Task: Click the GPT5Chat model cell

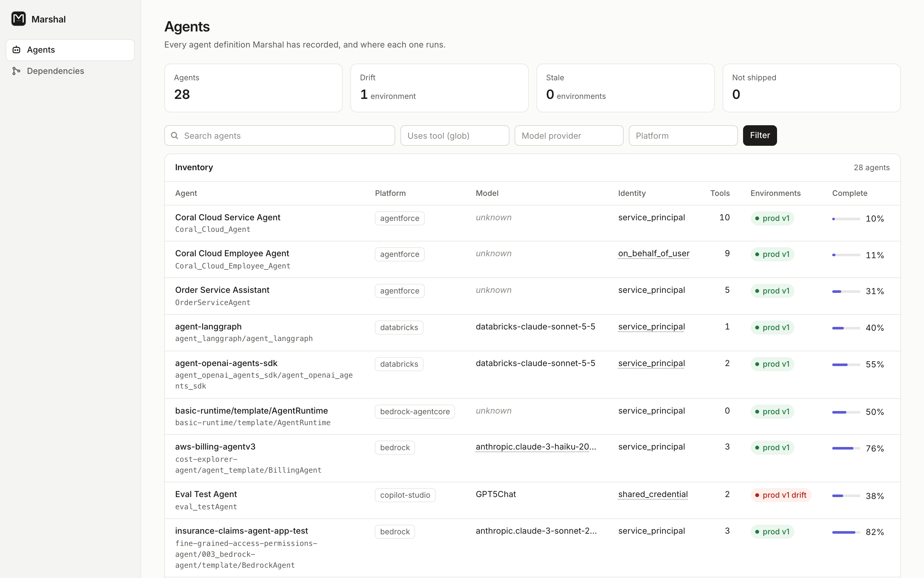Action: click(496, 494)
